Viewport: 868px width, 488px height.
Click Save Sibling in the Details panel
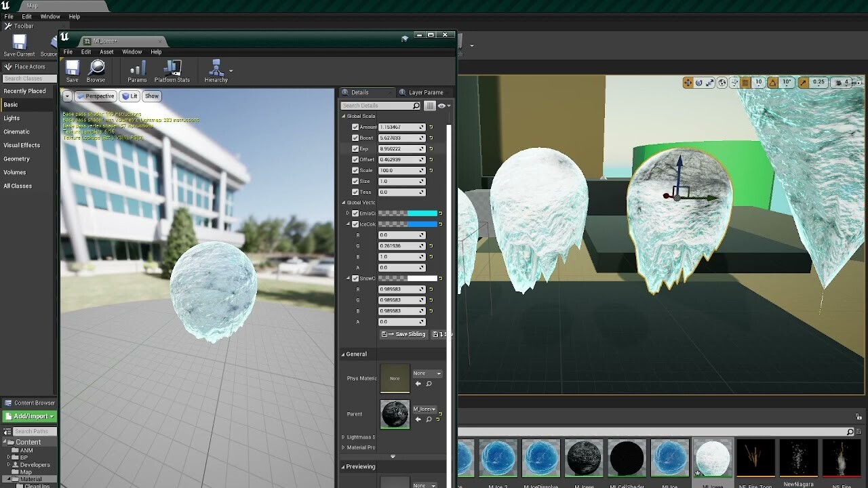403,333
